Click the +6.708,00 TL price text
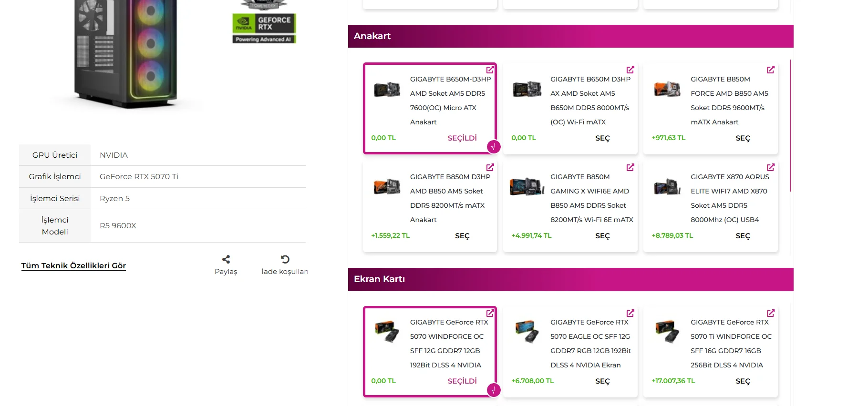868x406 pixels. [x=532, y=381]
